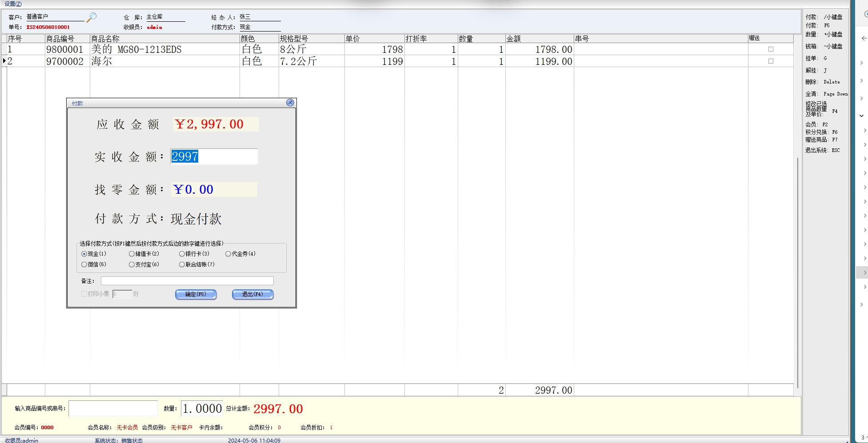Enable the 打印小票 print receipt checkbox
Image resolution: width=868 pixels, height=443 pixels.
pyautogui.click(x=84, y=294)
